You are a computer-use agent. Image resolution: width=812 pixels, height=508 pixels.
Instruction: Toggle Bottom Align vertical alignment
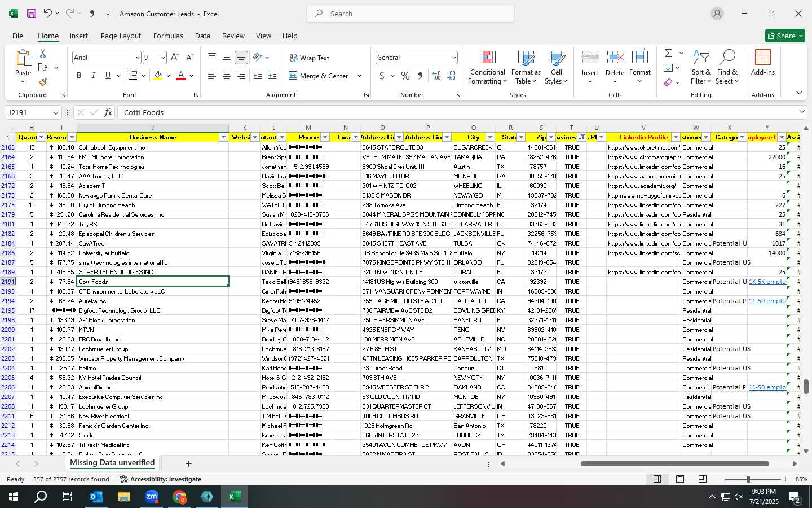pyautogui.click(x=241, y=58)
